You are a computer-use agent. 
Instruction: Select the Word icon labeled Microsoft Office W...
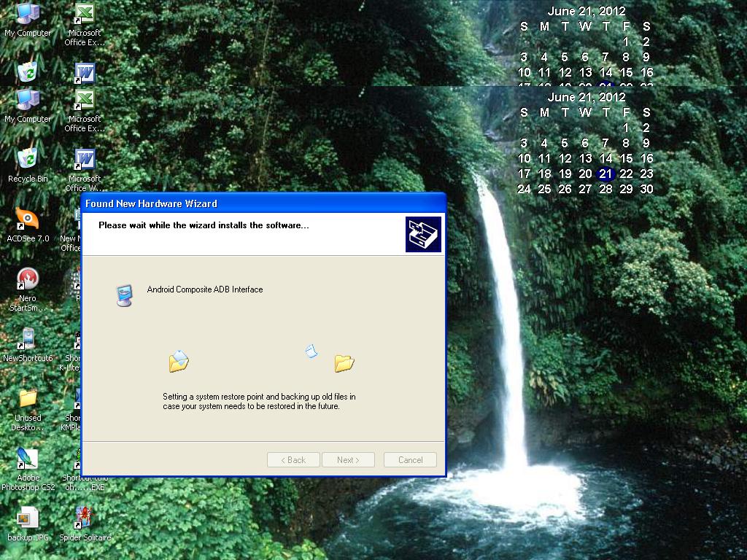[x=85, y=169]
